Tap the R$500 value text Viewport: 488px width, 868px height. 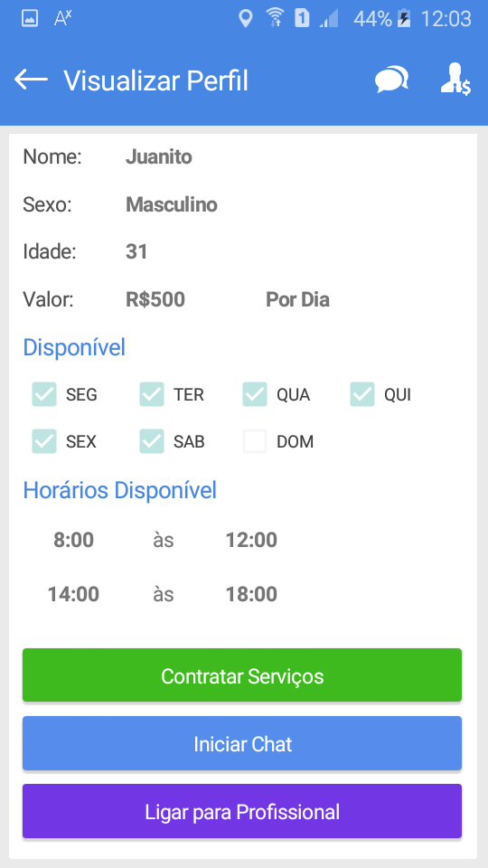pyautogui.click(x=155, y=299)
